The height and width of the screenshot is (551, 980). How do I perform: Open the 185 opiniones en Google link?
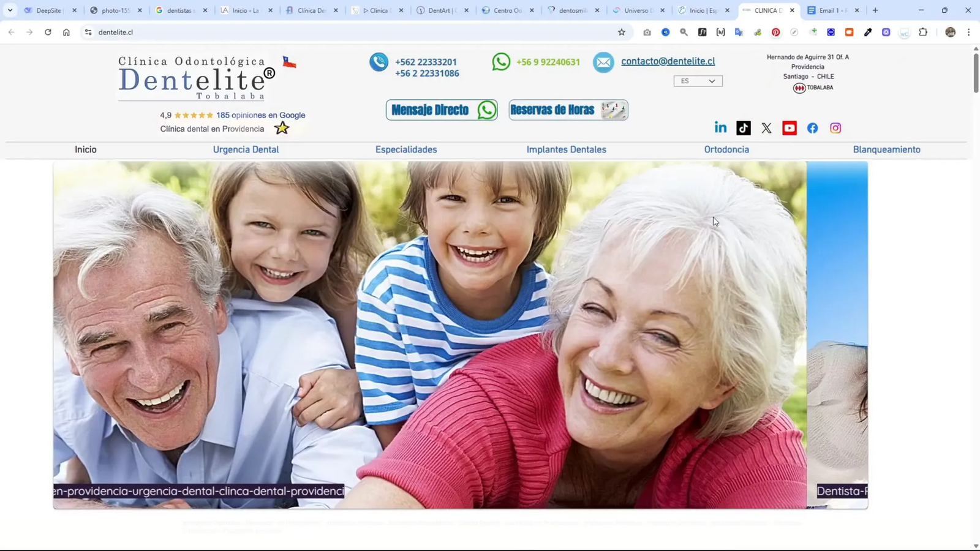[260, 114]
